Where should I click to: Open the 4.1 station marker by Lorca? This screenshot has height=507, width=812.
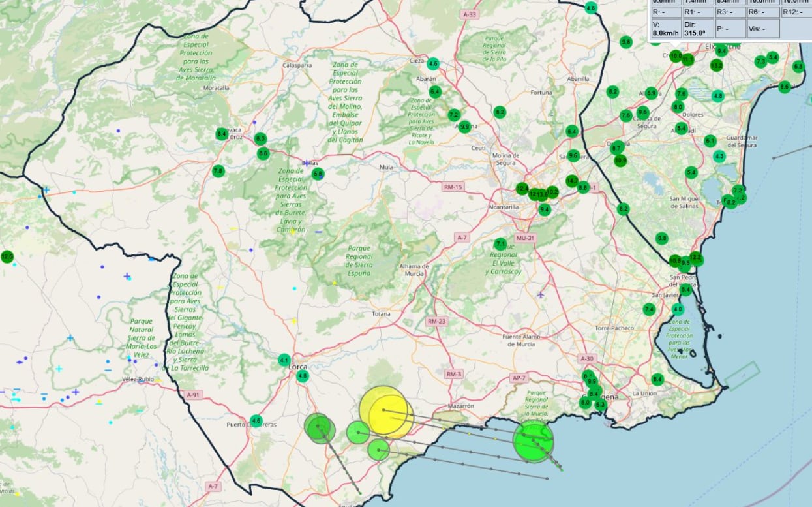284,360
